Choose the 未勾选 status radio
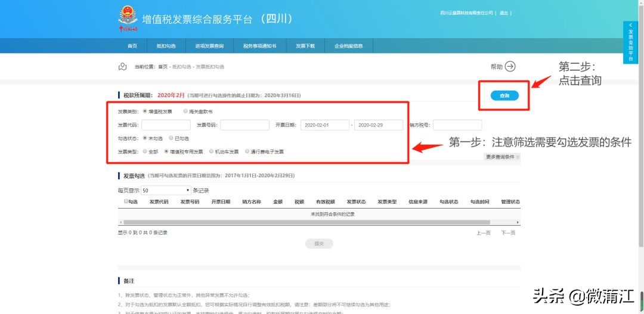This screenshot has width=644, height=314. coord(145,138)
